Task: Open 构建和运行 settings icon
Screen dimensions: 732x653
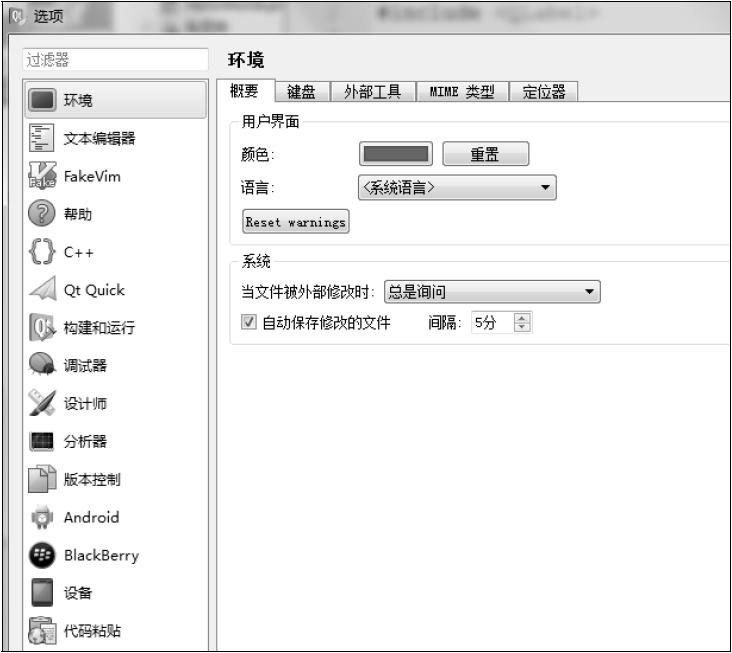Action: click(x=42, y=327)
